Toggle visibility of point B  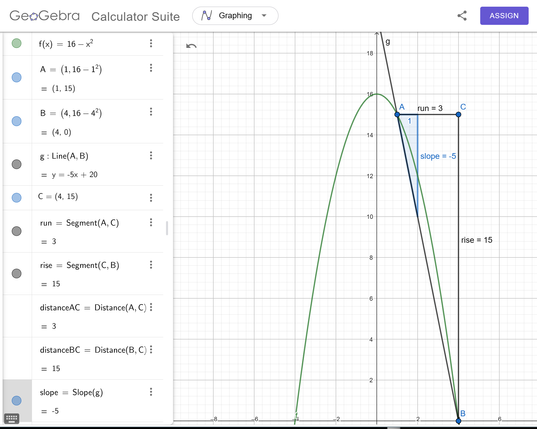tap(16, 121)
